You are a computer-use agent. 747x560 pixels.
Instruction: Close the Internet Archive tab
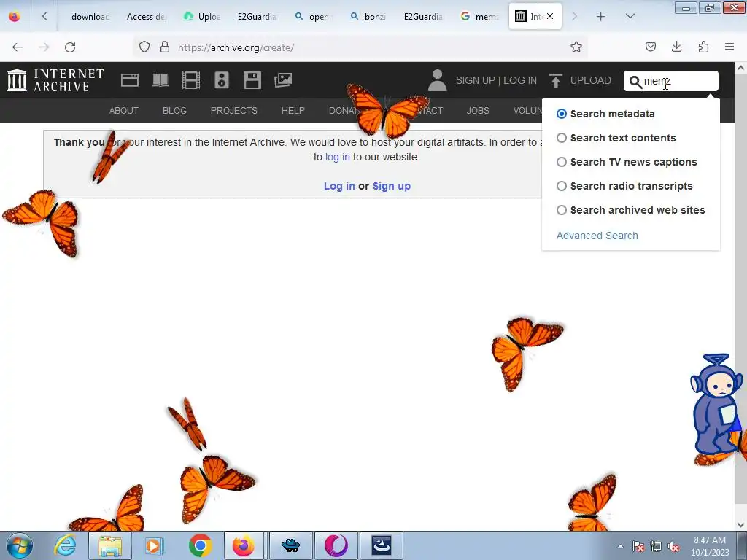tap(550, 16)
